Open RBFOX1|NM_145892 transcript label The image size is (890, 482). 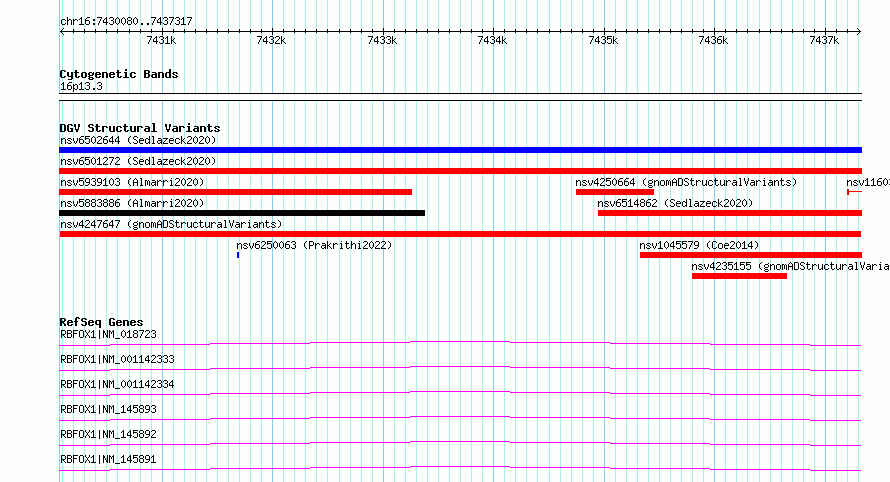coord(108,434)
